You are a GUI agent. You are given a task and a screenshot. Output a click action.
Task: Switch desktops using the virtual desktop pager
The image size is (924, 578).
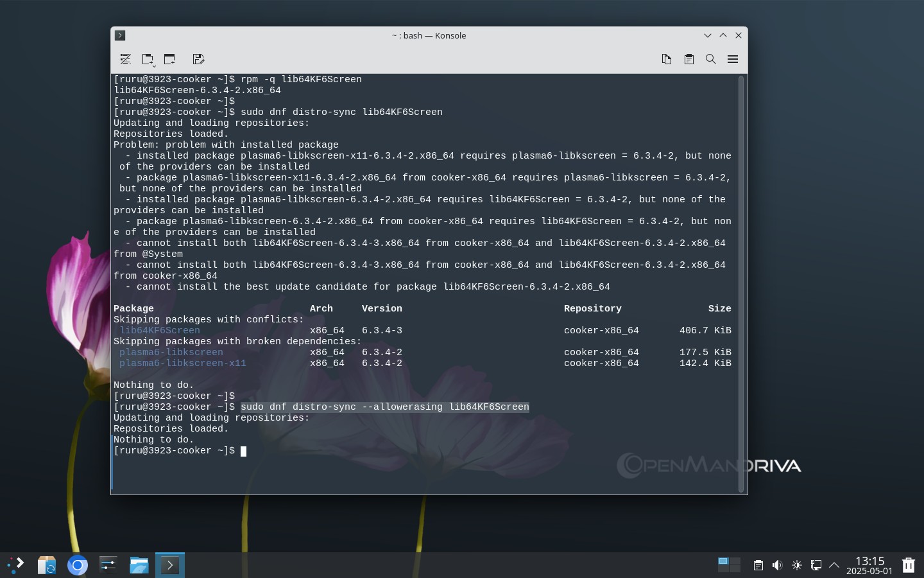click(729, 565)
